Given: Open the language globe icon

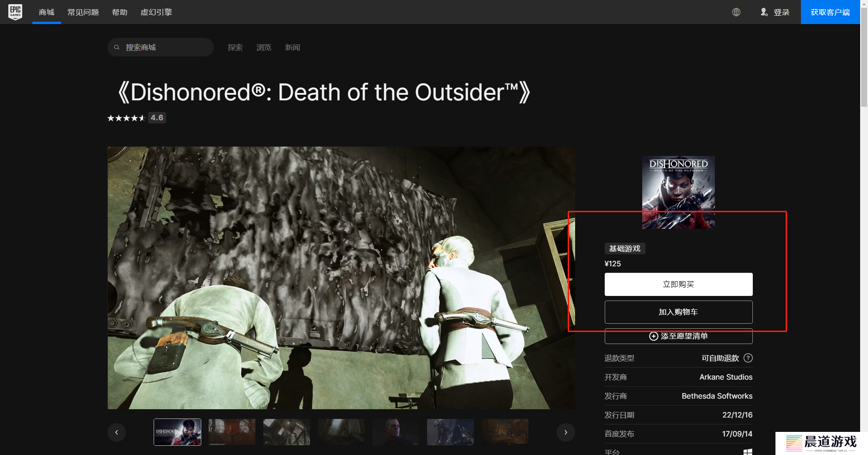Looking at the screenshot, I should pos(736,12).
